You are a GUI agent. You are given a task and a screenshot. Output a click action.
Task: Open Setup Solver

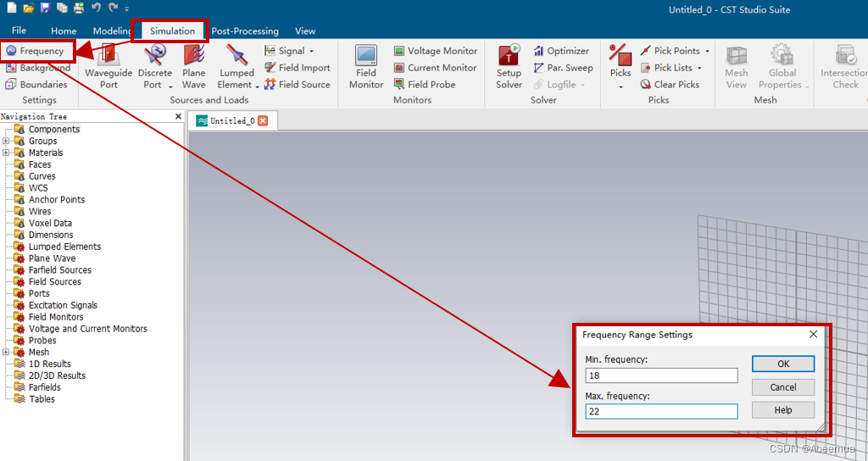tap(509, 67)
